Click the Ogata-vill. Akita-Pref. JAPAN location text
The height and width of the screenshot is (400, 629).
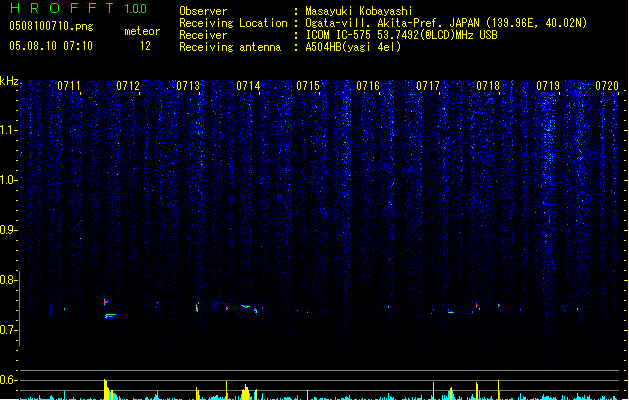coord(446,23)
